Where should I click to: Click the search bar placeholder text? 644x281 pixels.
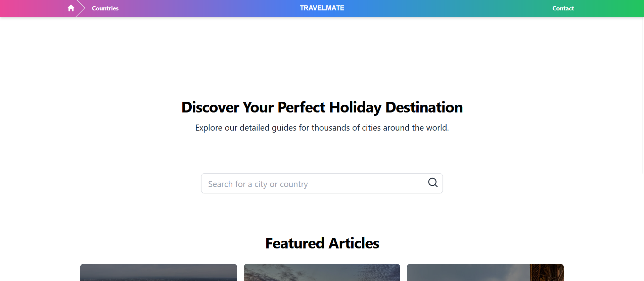coord(258,184)
